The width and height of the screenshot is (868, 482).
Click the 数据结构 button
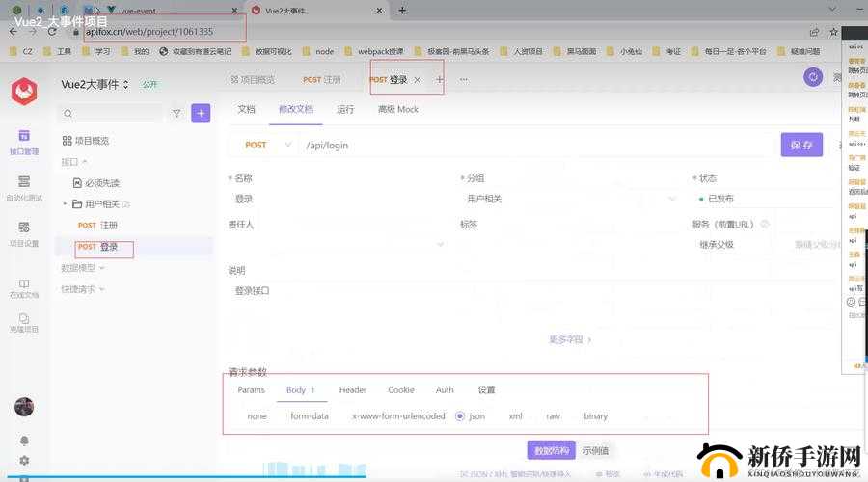(552, 450)
